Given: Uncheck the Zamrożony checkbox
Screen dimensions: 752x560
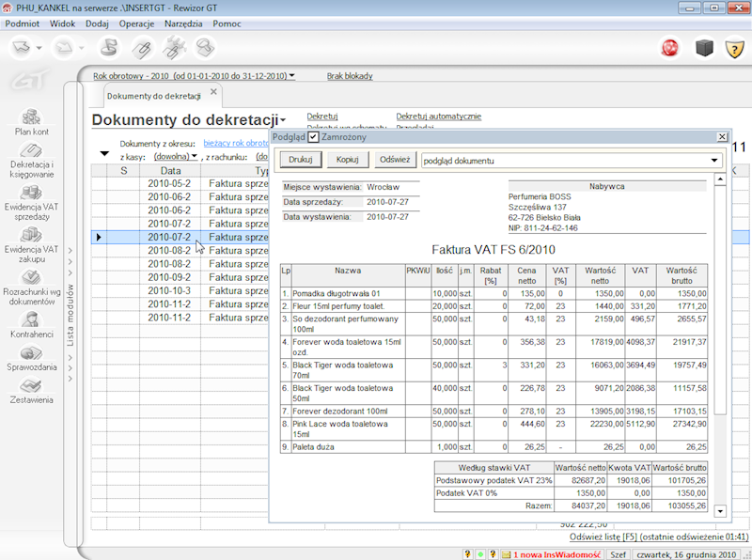Looking at the screenshot, I should 313,136.
